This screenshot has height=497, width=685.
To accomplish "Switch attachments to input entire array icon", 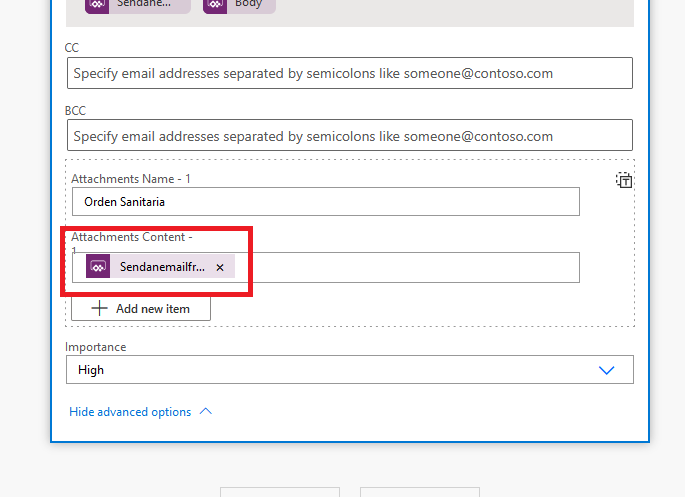I will (x=624, y=180).
